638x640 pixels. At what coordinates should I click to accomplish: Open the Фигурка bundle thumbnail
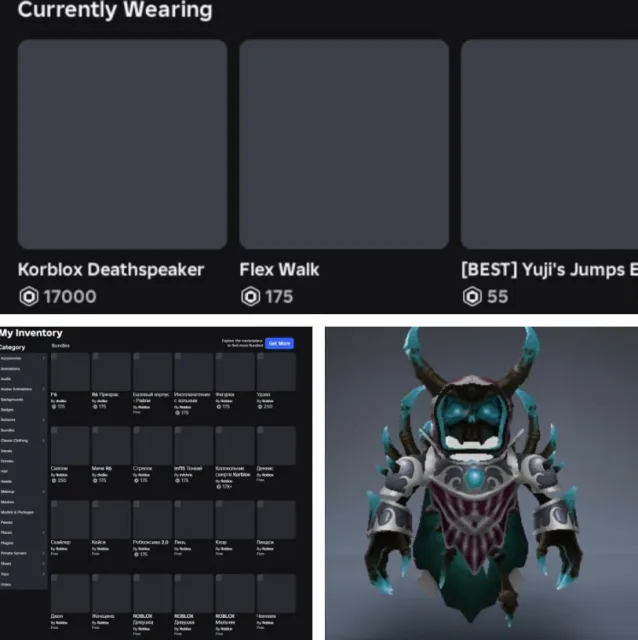(235, 372)
